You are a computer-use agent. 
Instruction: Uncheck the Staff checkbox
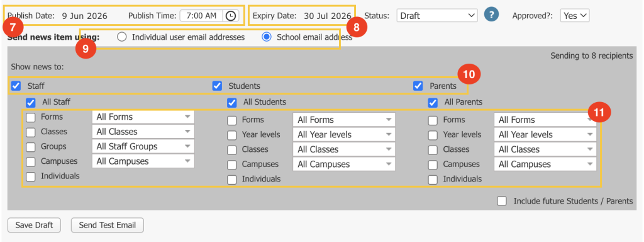click(x=16, y=86)
